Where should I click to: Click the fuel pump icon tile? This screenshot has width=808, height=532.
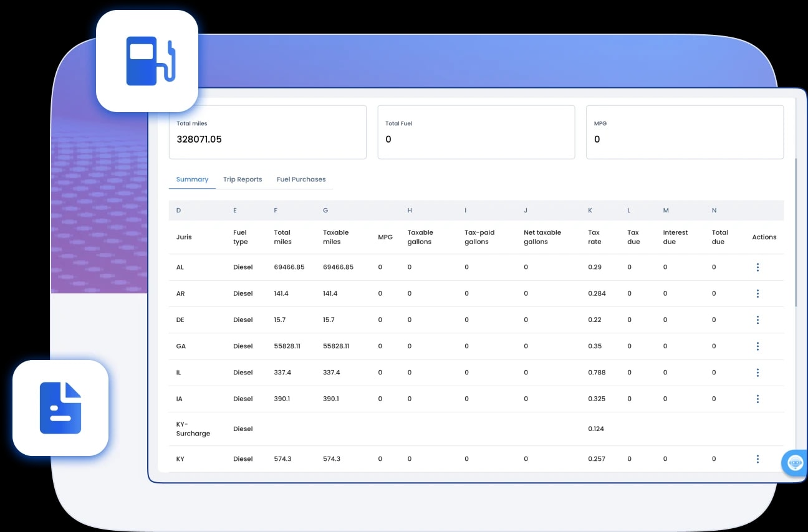147,61
